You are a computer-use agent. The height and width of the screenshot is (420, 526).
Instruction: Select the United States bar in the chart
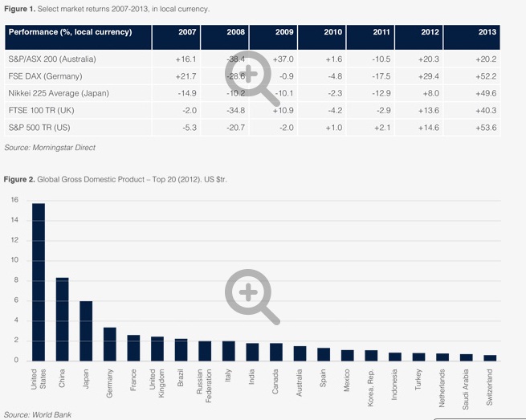[38, 281]
